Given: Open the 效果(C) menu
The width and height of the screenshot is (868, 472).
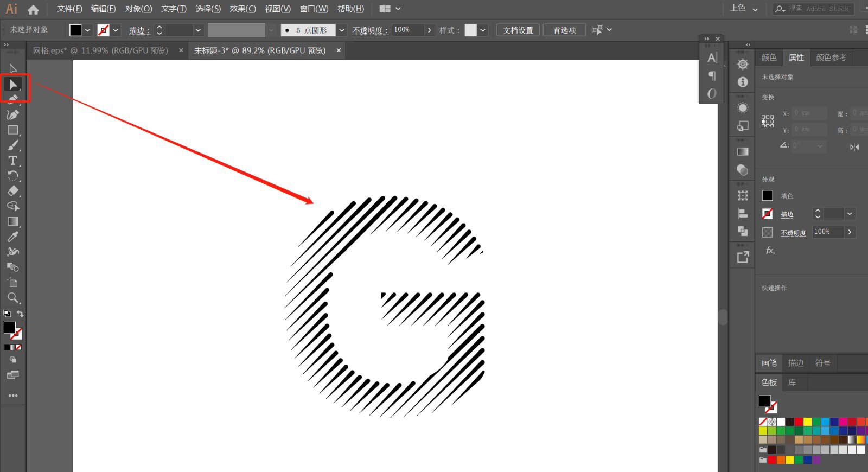Looking at the screenshot, I should click(242, 9).
